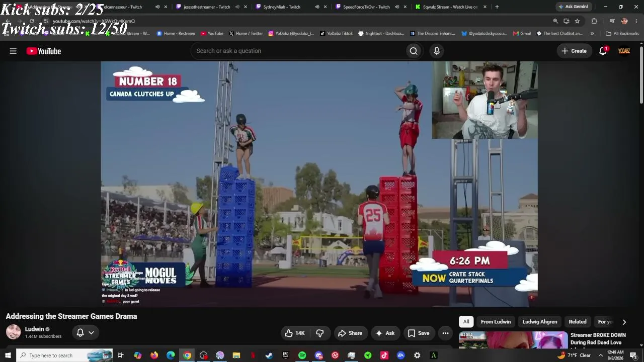644x362 pixels.
Task: Open Ludwig's channel avatar
Action: 14,332
